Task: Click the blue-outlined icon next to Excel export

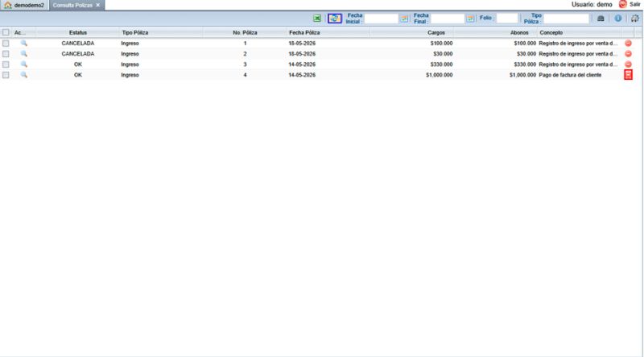Action: click(x=335, y=19)
